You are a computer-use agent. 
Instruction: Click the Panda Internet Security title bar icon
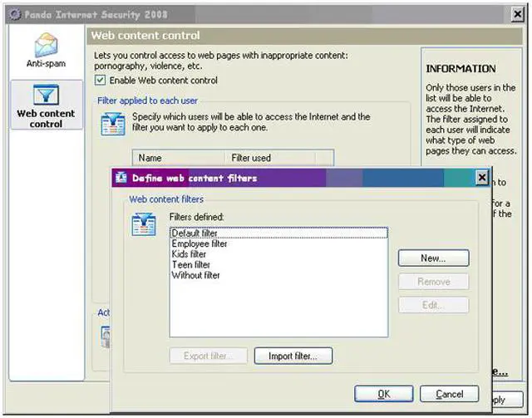tap(14, 13)
